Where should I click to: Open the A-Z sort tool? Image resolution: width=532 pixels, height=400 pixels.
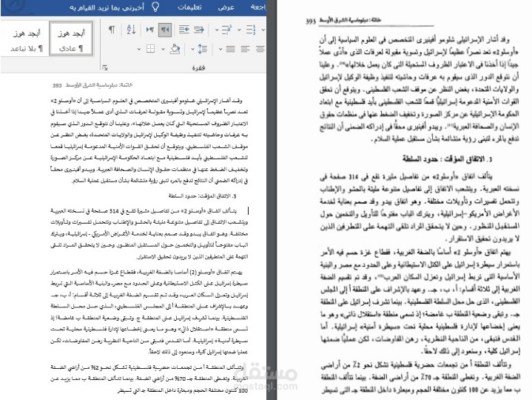click(x=131, y=30)
